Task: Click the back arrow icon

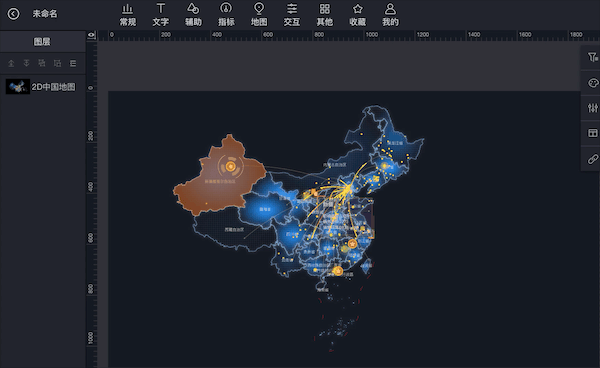Action: tap(13, 14)
